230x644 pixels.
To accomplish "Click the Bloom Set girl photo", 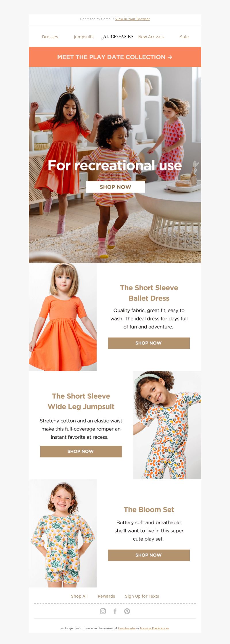I will pos(63,533).
